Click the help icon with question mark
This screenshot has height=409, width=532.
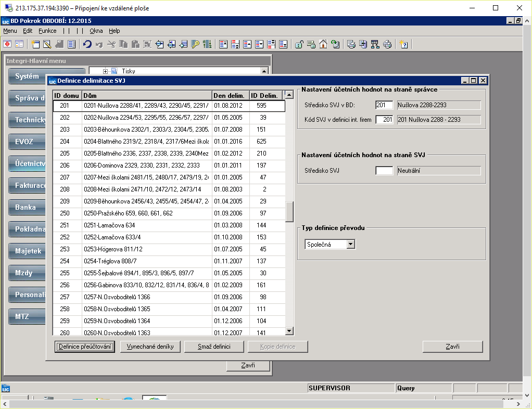404,44
